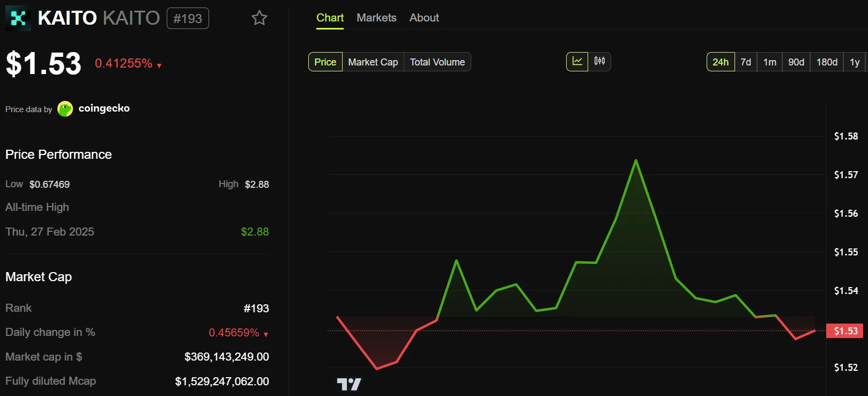
Task: Click the 0.41255% price change value
Action: (124, 63)
